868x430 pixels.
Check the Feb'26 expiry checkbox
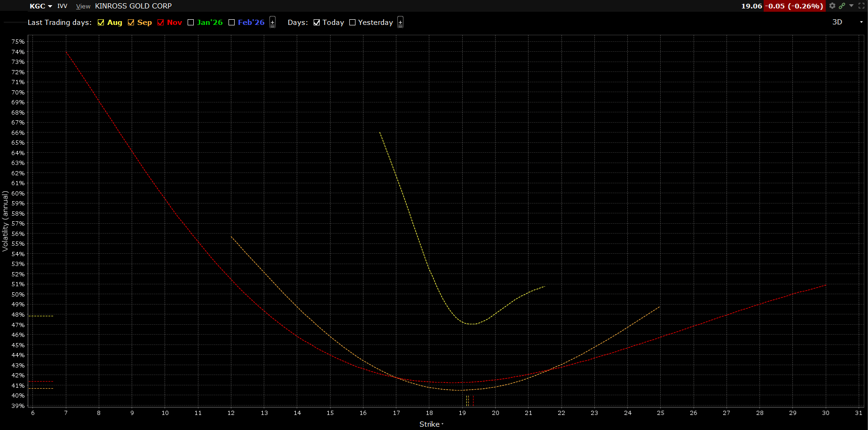click(x=231, y=23)
